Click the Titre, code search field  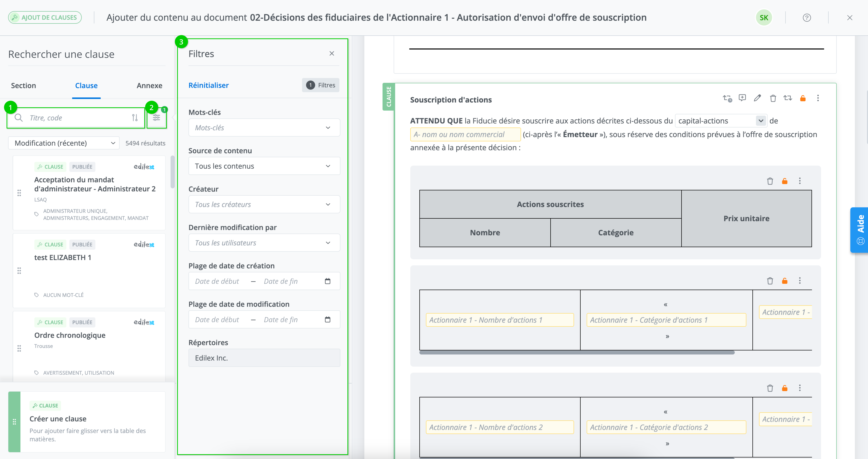(x=77, y=118)
